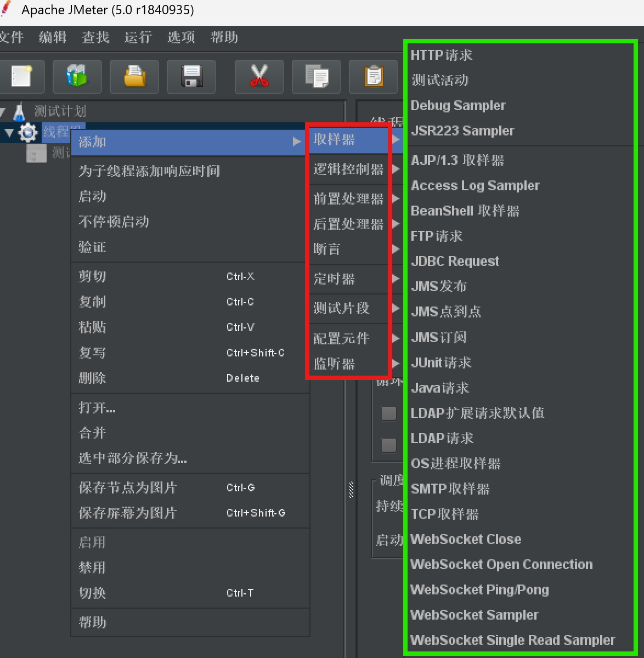Screen dimensions: 644x658
Task: Add a WebSocket Single Read Sampler
Action: [x=520, y=640]
